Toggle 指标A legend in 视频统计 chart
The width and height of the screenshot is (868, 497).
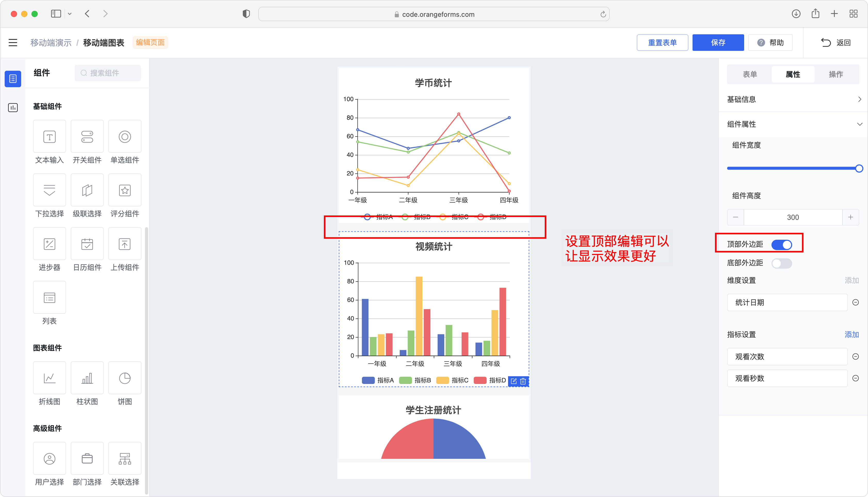click(377, 380)
